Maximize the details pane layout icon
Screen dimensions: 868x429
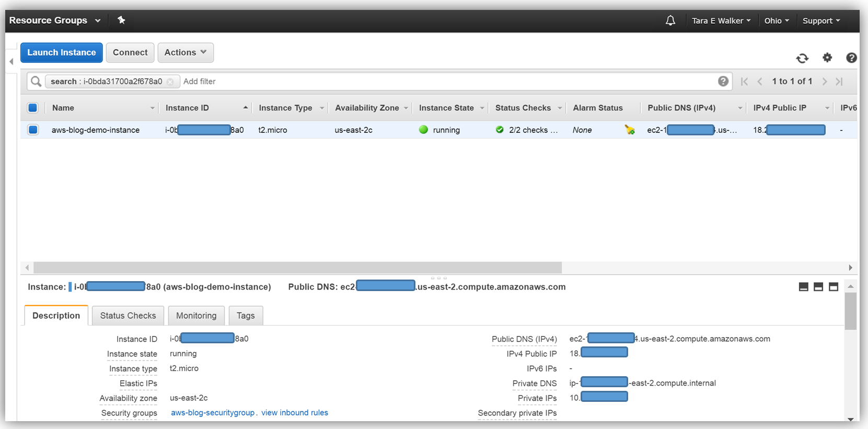pyautogui.click(x=834, y=287)
